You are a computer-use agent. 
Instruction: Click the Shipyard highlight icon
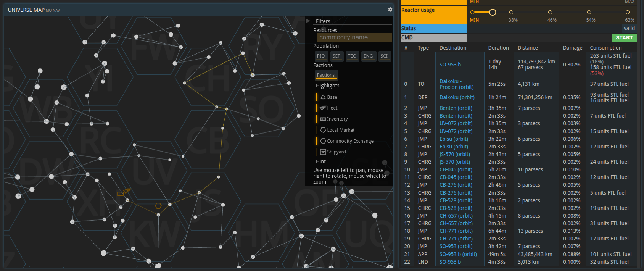click(323, 152)
